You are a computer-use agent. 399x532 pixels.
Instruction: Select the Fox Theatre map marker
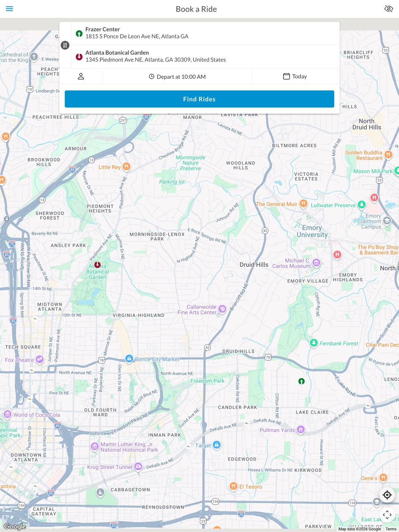[x=40, y=360]
